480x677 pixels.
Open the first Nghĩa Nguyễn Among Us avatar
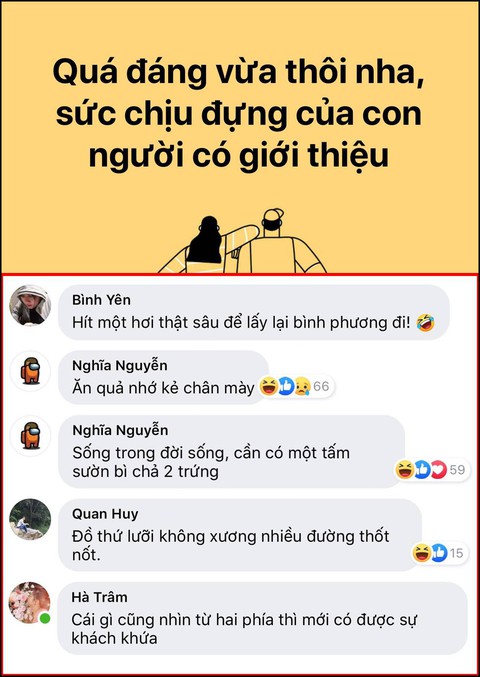(30, 371)
